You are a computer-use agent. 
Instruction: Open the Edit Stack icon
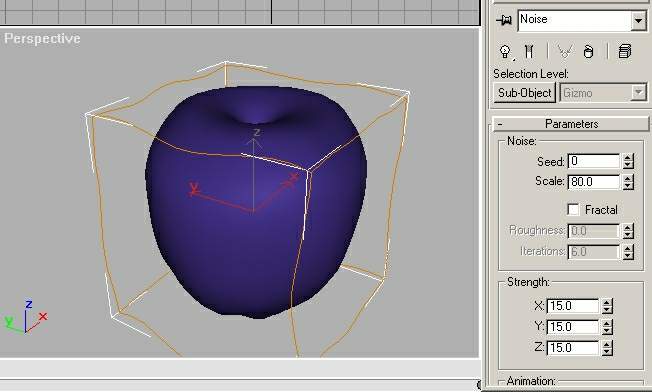click(x=624, y=52)
